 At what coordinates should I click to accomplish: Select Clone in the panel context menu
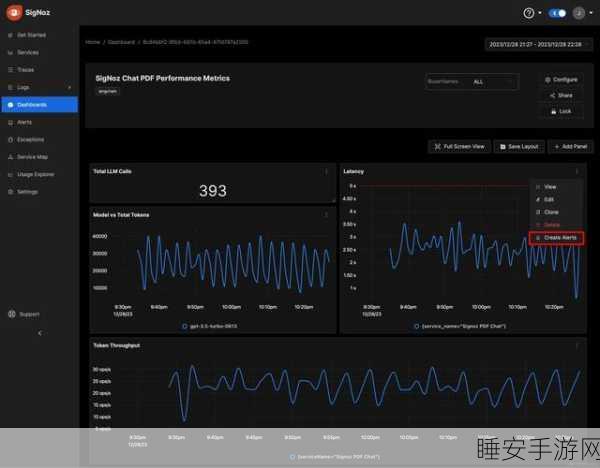point(556,212)
